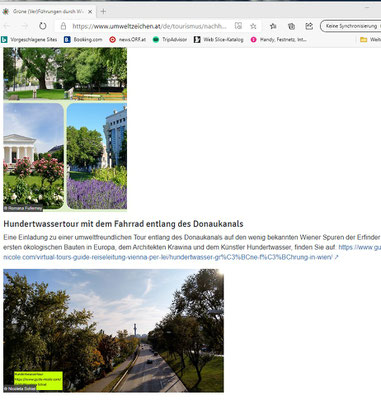Open Handy, Festnetz, Int... bookmark
Screen dimensions: 381x400
click(279, 40)
